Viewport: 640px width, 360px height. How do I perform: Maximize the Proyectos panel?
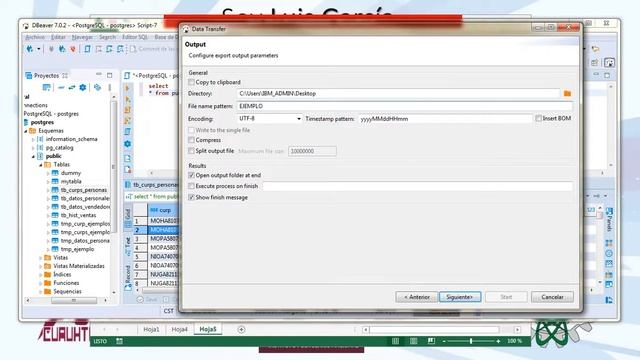point(109,75)
